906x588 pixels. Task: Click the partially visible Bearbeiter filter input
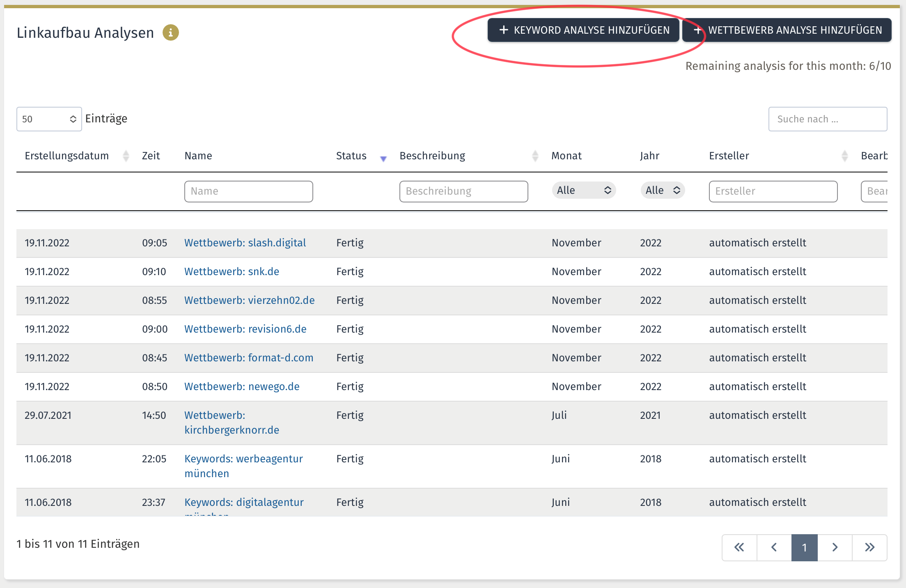tap(874, 191)
